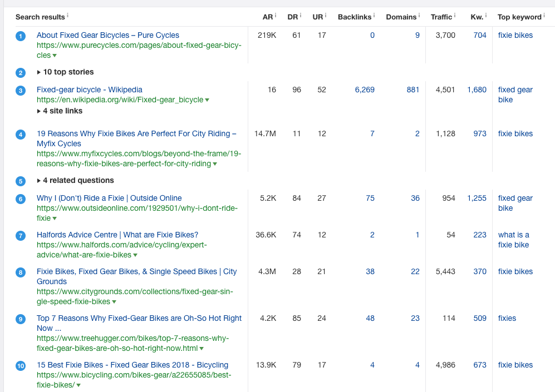Visit the myfixcycles.com green URL
The height and width of the screenshot is (392, 555).
point(139,158)
